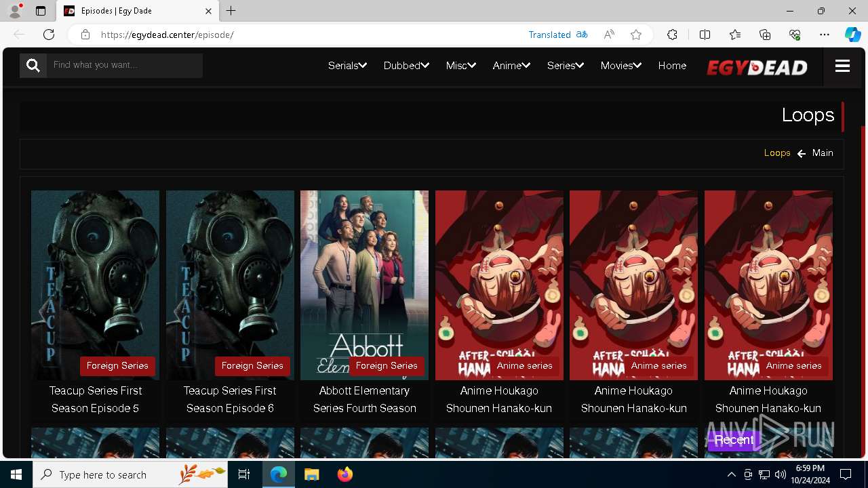
Task: Click the Loops breadcrumb link
Action: (777, 153)
